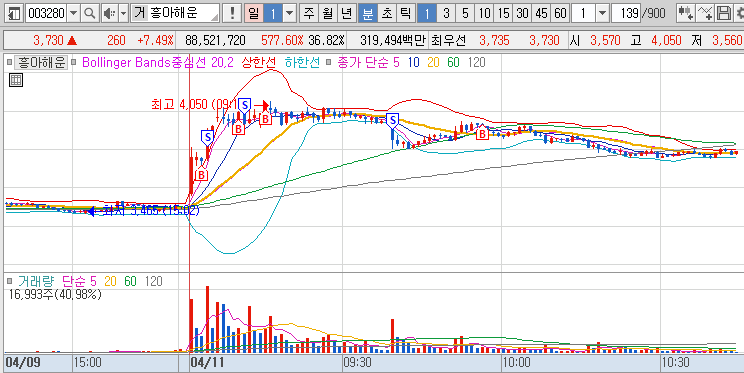Click the stock code input field 003280
This screenshot has width=744, height=373.
click(x=46, y=13)
